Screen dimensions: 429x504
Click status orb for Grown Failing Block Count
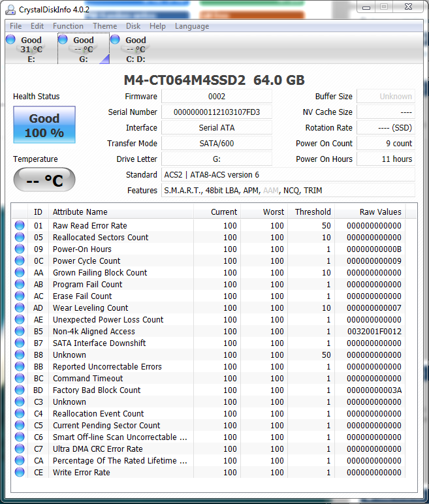pyautogui.click(x=20, y=272)
